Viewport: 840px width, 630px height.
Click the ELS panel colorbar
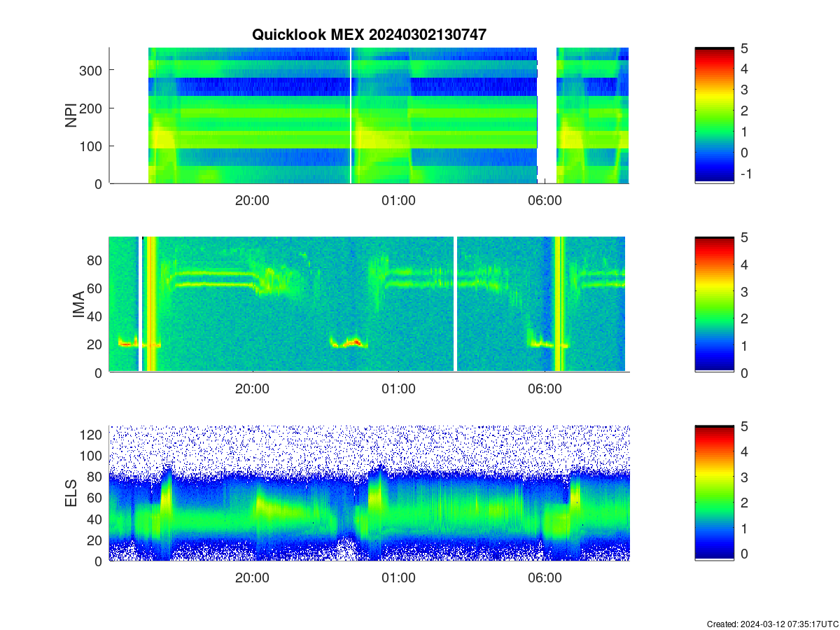[714, 493]
